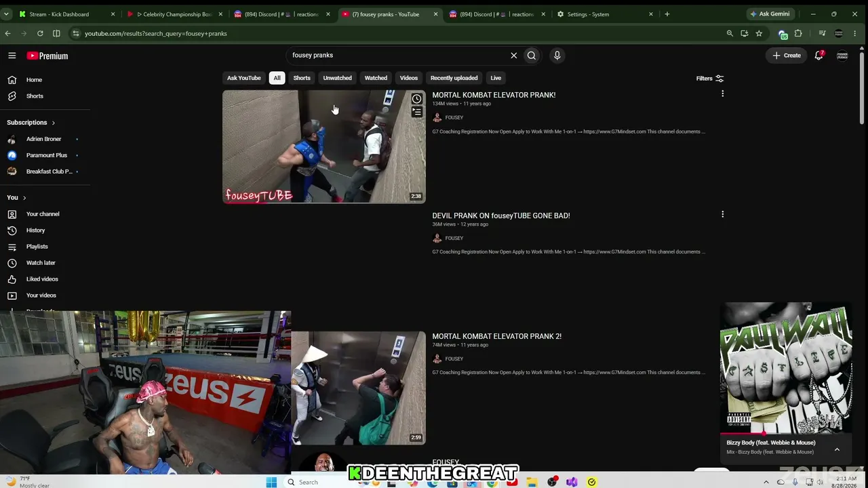Select the Live filter chip
Screen dimensions: 868x488
[x=496, y=78]
